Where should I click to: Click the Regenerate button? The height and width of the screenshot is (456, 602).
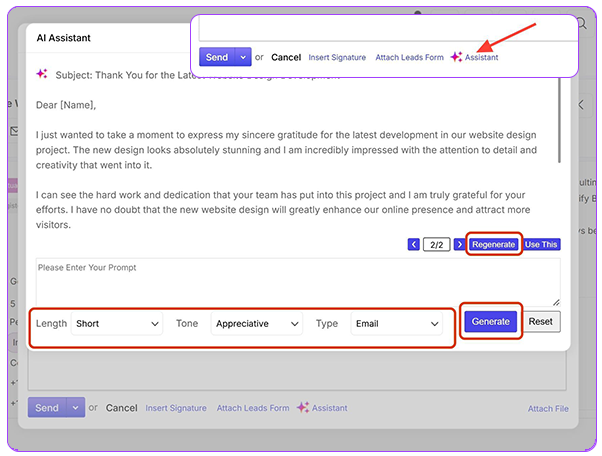[x=494, y=244]
